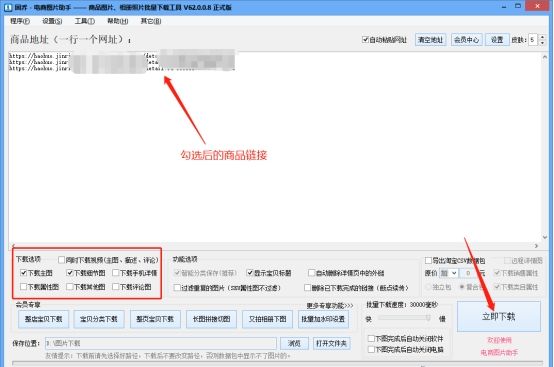554x367 pixels.
Task: Open 批量加水印设置
Action: tap(323, 319)
